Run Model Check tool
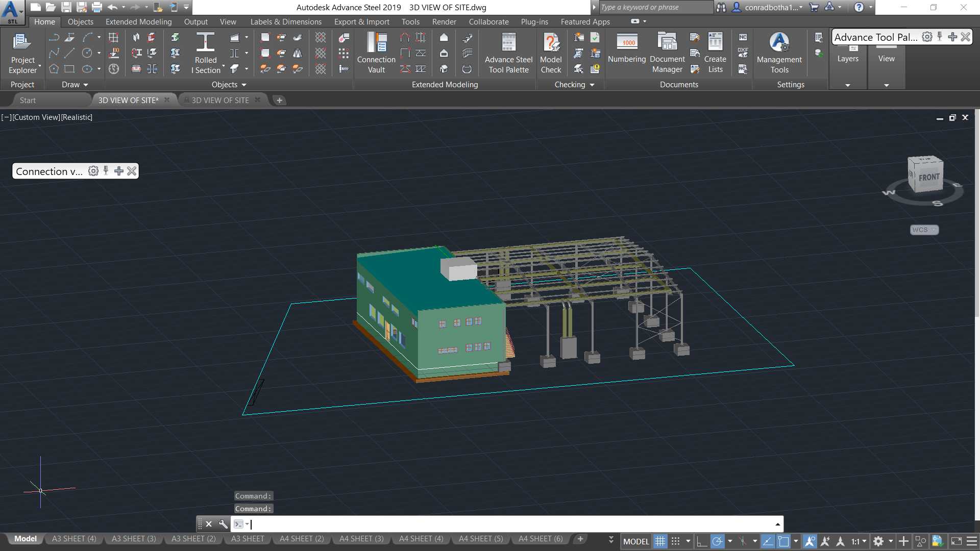This screenshot has height=551, width=980. (551, 54)
